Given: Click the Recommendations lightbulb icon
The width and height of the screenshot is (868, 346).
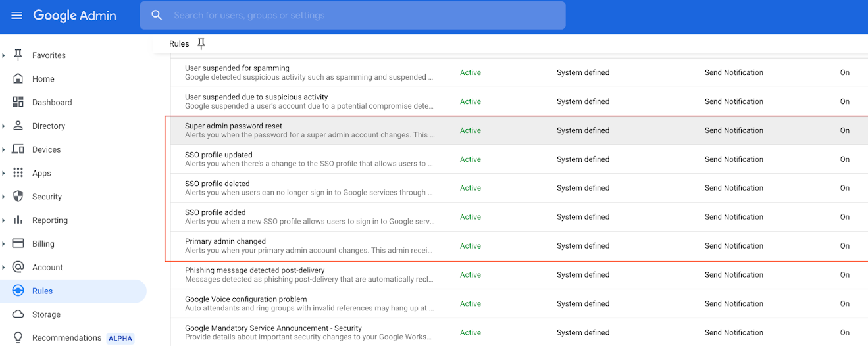Looking at the screenshot, I should (x=18, y=338).
